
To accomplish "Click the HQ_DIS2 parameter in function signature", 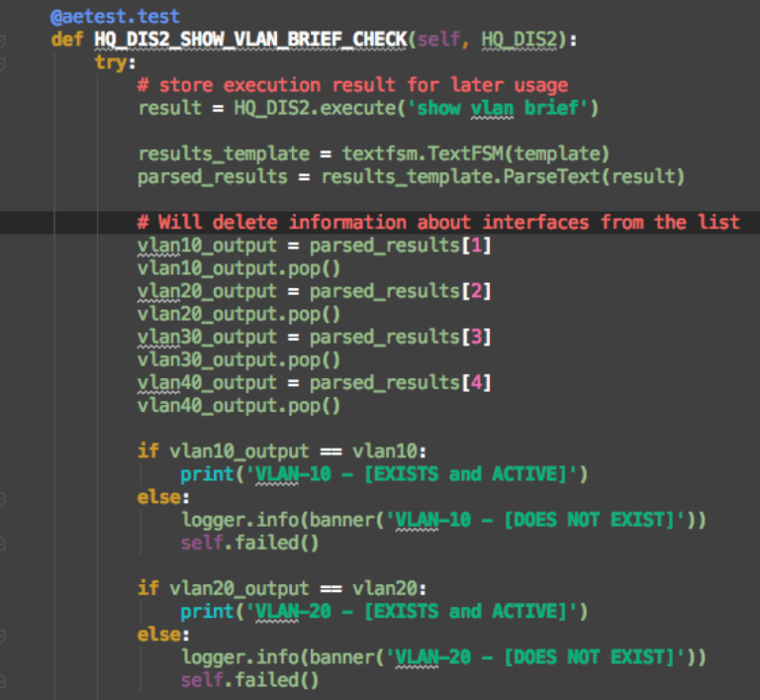I will [x=520, y=40].
